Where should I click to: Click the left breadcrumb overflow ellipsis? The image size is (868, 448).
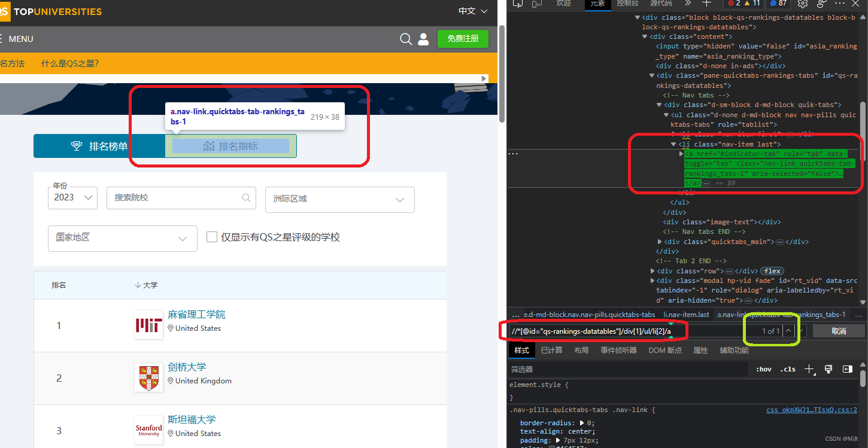point(515,315)
